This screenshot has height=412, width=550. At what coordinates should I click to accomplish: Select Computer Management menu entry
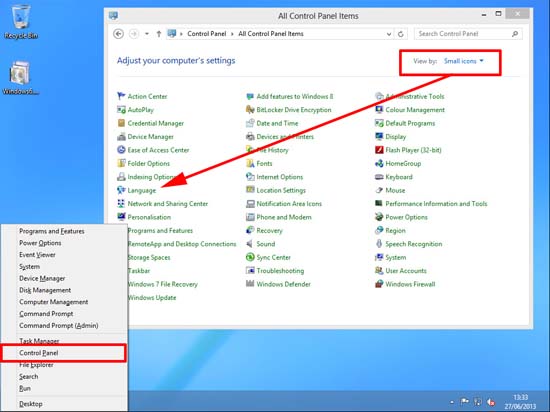54,302
